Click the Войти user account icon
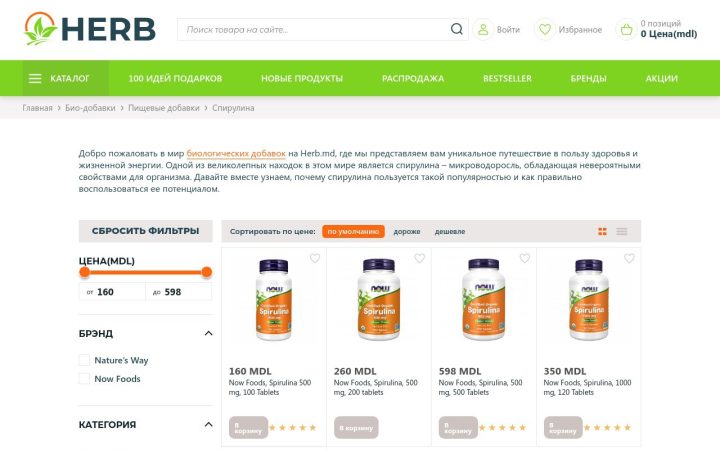Viewport: 720px width, 450px height. click(483, 30)
